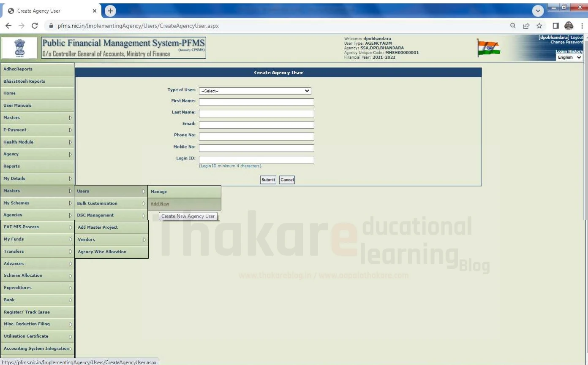Open Transfers sidebar menu
Viewport: 588px width, 365px height.
click(37, 251)
